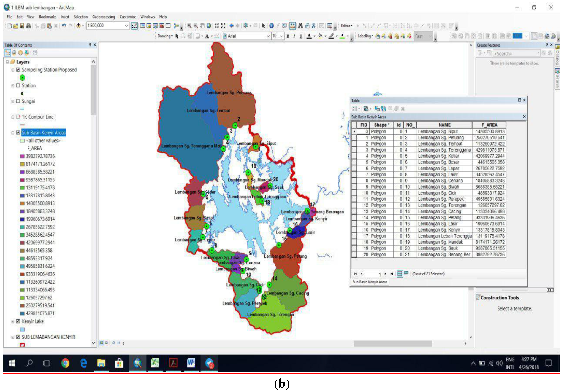This screenshot has width=564, height=392.
Task: Sort table by F_AREA column header
Action: coord(489,125)
